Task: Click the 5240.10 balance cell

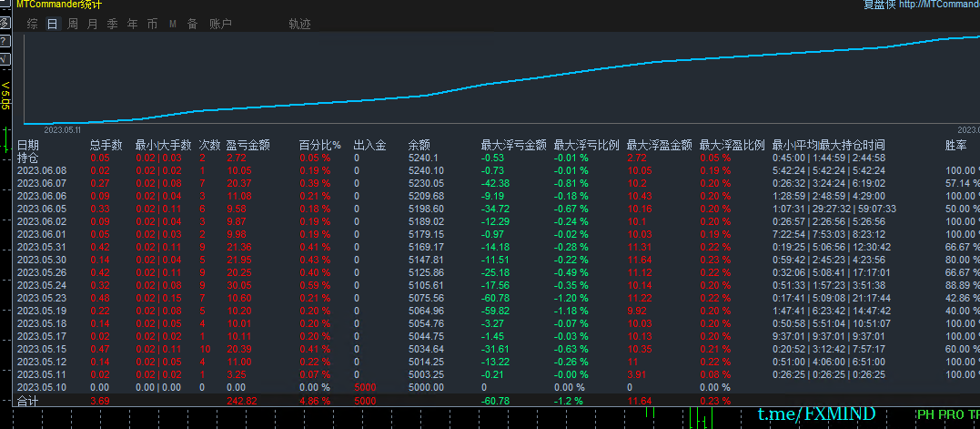Action: click(426, 170)
